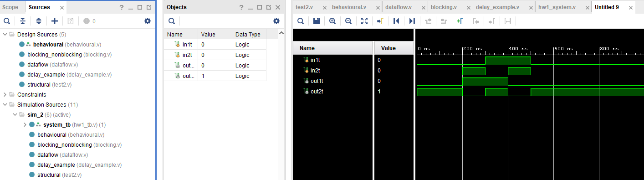Go to previous transition in waveform

[428, 21]
